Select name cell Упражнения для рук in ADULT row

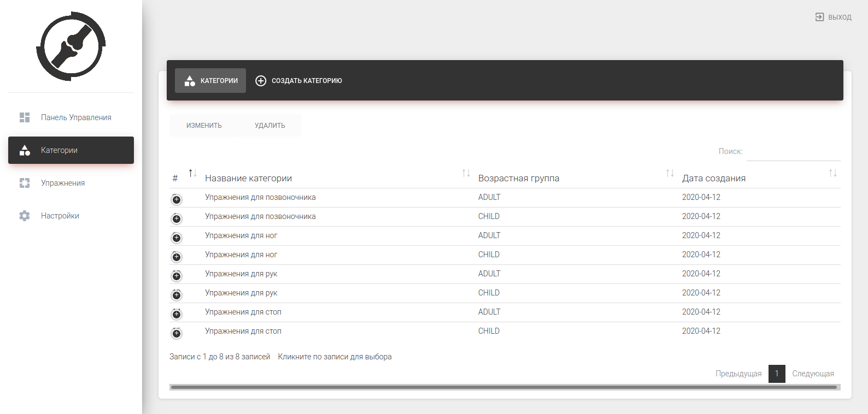241,274
